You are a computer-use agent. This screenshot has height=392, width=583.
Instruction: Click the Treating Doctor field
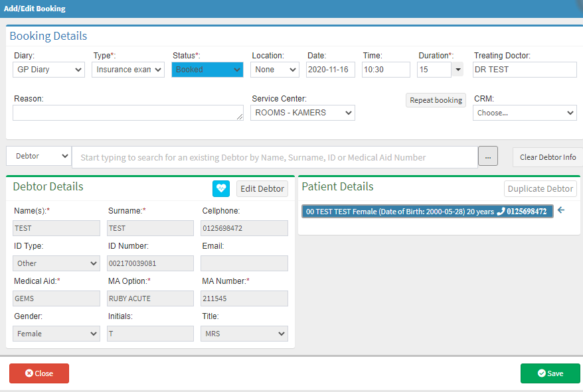point(525,70)
